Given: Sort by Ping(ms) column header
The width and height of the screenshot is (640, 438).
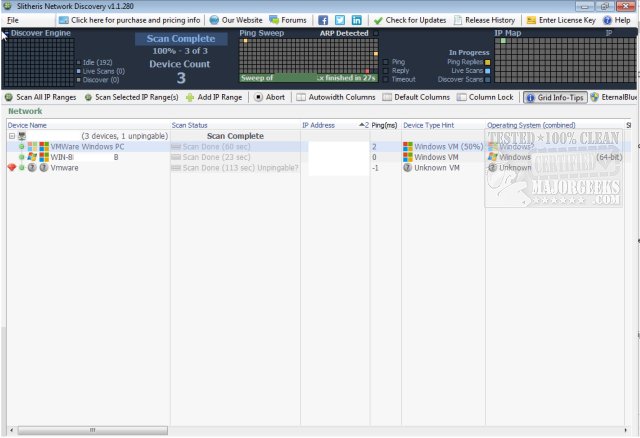Looking at the screenshot, I should 384,125.
